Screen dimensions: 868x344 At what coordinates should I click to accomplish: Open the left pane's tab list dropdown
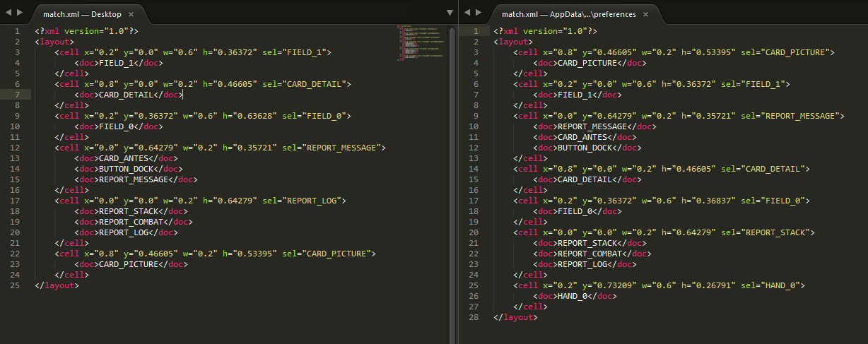click(450, 13)
